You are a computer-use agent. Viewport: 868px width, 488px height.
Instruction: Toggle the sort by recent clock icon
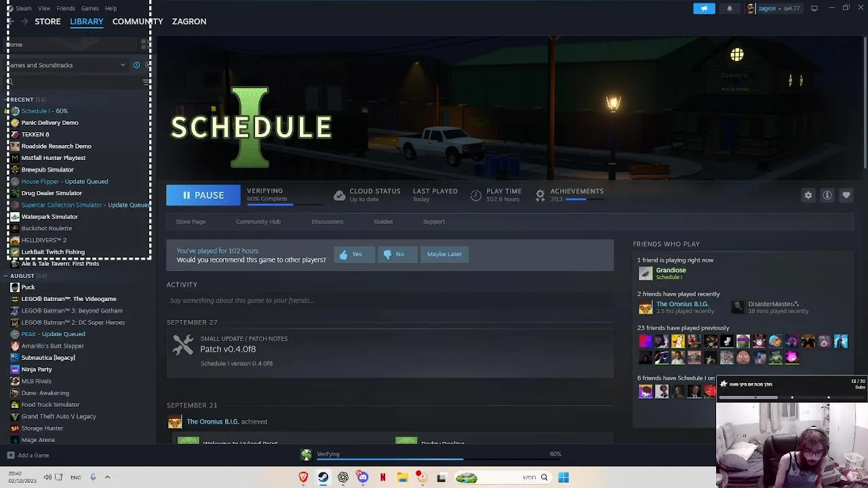tap(136, 65)
